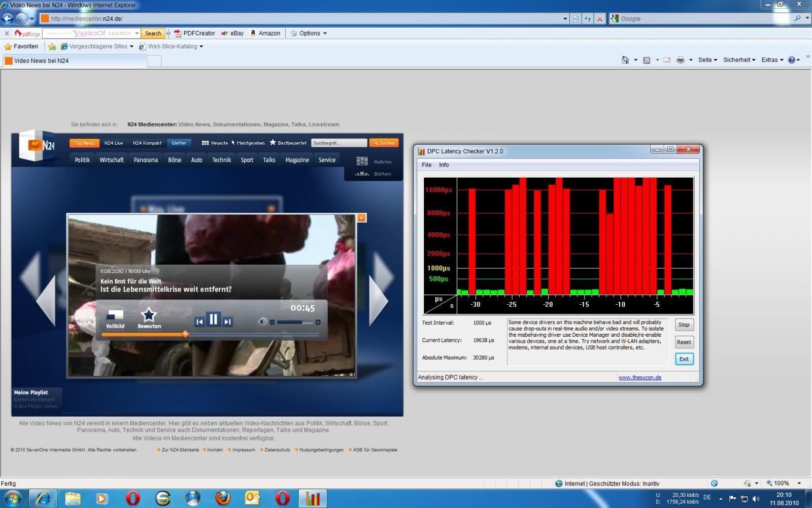This screenshot has width=812, height=508.
Task: Exit the DPC Latency Checker
Action: (x=684, y=359)
